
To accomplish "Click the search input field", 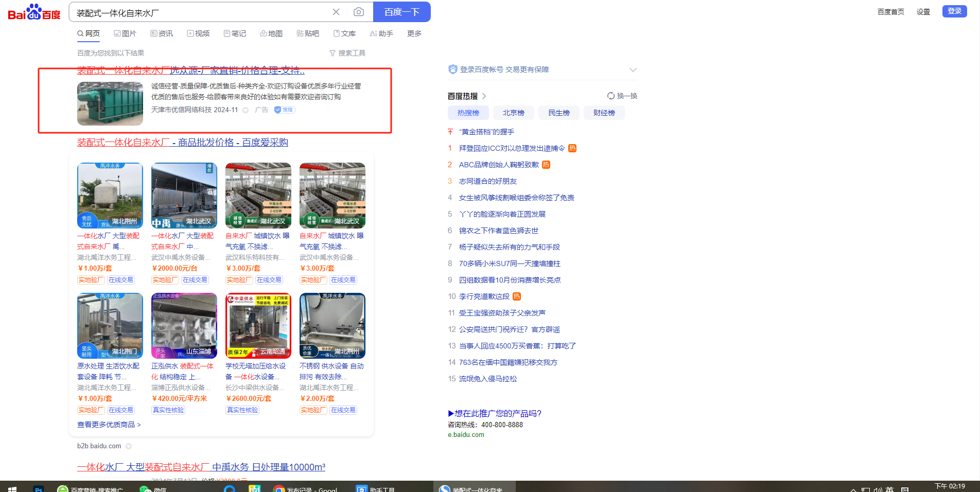I will (201, 12).
